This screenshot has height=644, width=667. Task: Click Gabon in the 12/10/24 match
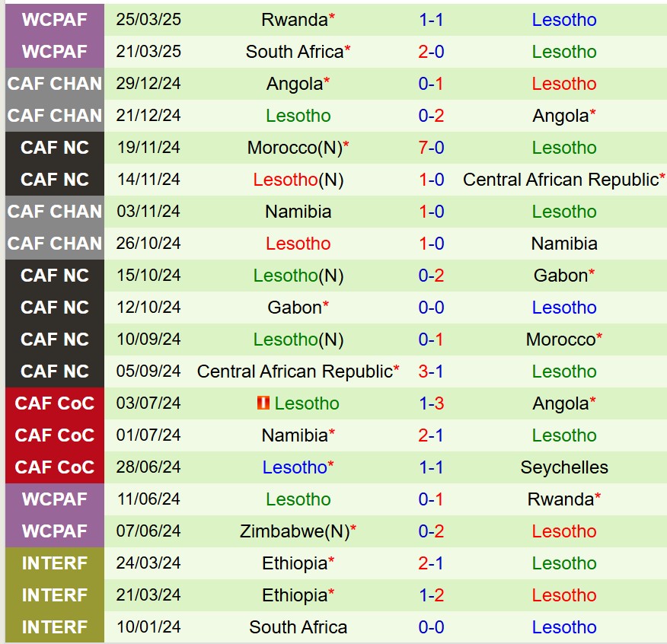pos(294,308)
